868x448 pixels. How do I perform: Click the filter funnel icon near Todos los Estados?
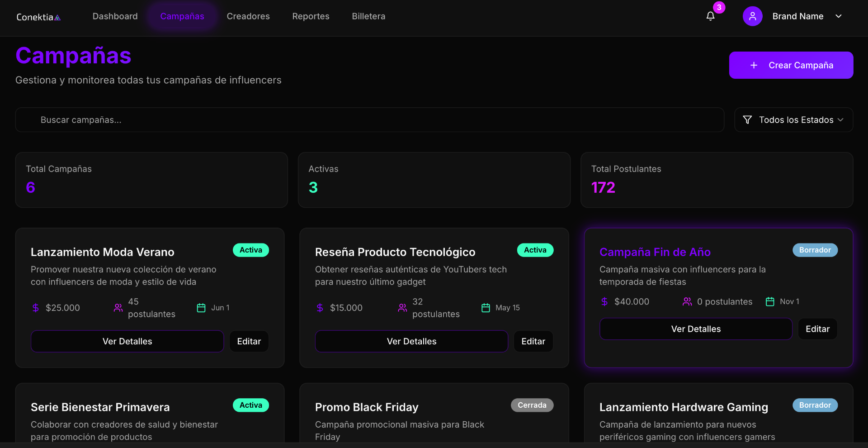pos(747,119)
